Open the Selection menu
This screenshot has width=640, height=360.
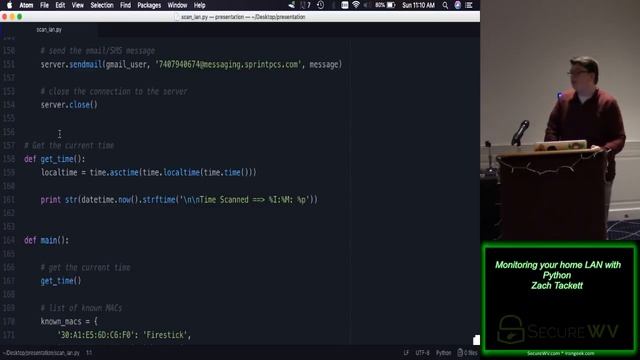tap(102, 5)
